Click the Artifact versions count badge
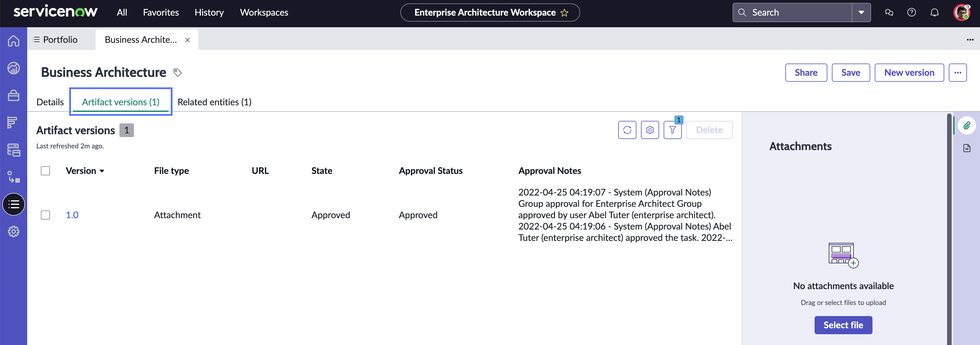Screen dimensions: 980x345 [127, 130]
